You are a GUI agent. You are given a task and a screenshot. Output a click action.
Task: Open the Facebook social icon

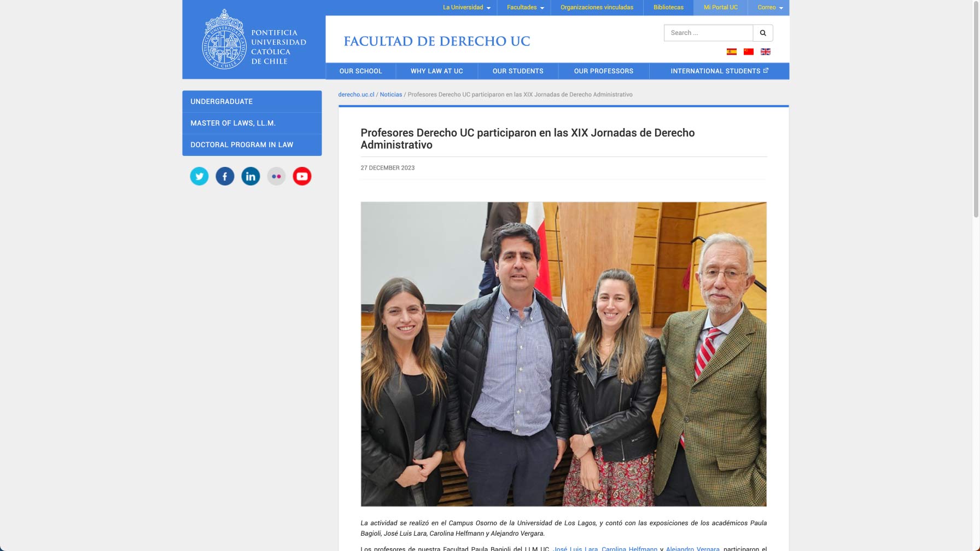[x=225, y=176]
